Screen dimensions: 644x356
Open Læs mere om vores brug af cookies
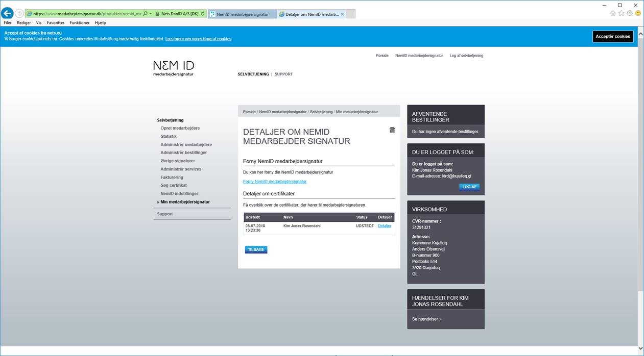[198, 39]
